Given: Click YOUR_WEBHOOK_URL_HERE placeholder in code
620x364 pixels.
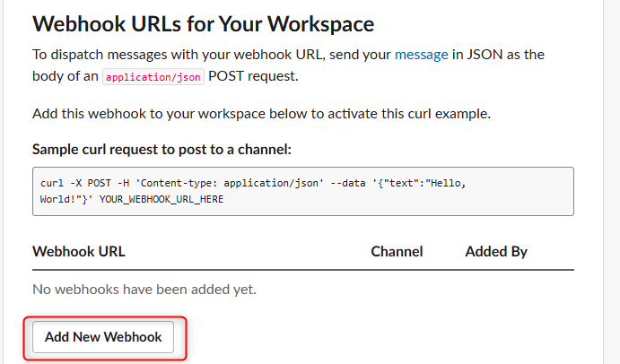Looking at the screenshot, I should tap(162, 199).
